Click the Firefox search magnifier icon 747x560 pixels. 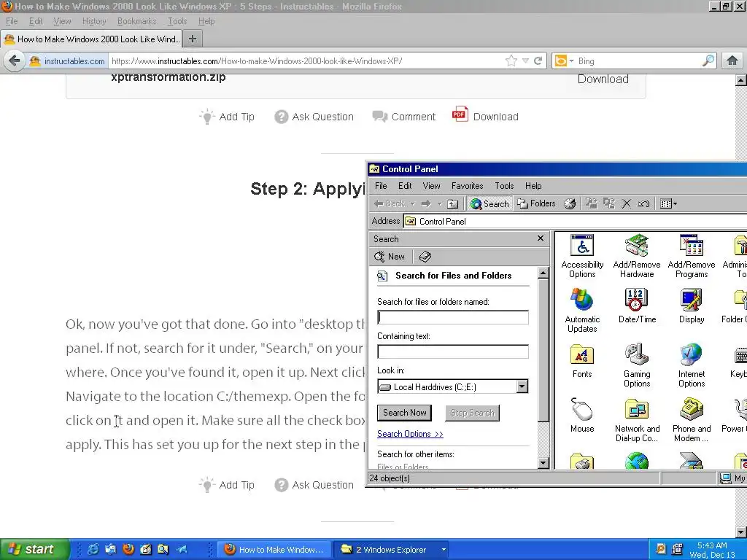708,61
